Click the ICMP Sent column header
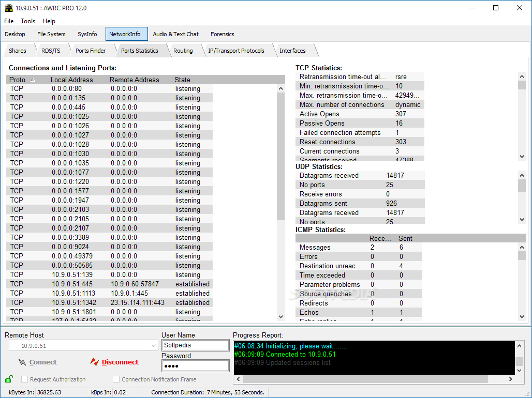Screen dimensions: 532x398 click(x=405, y=238)
